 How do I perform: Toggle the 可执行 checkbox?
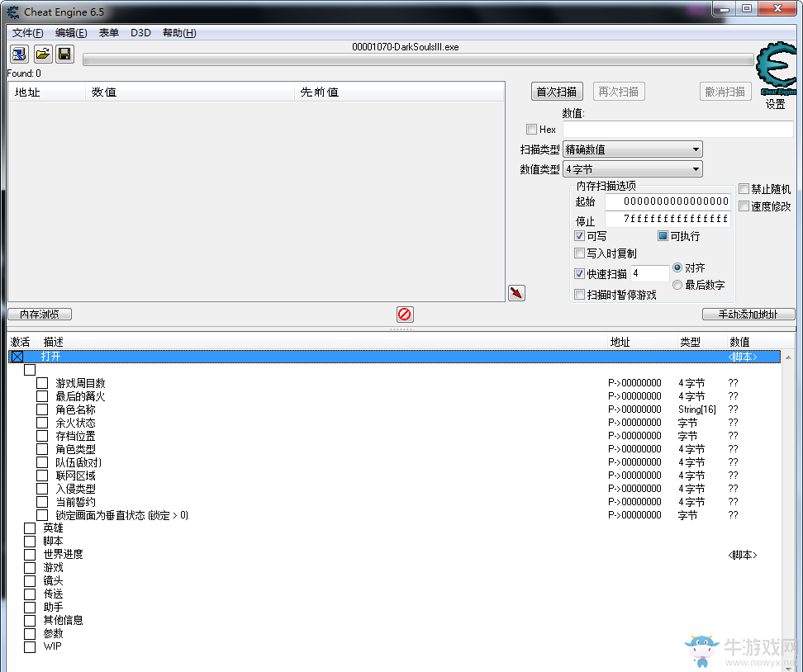(x=663, y=236)
